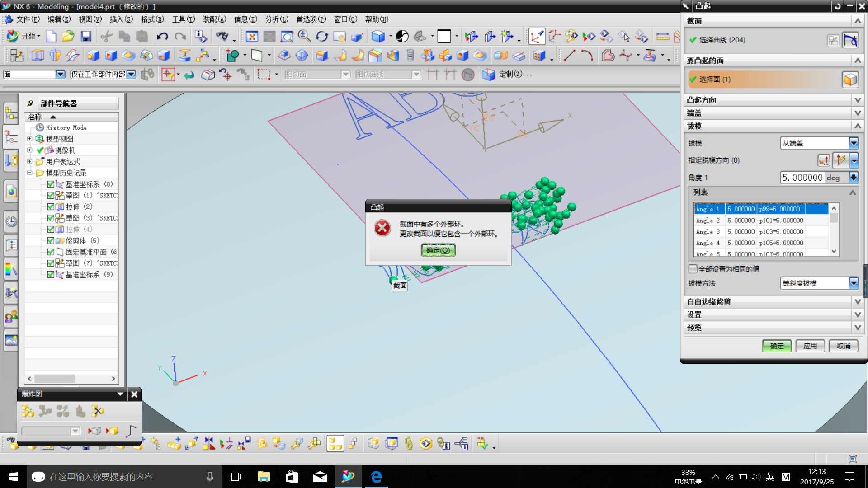The height and width of the screenshot is (488, 868).
Task: Click 确定 in the 凸起 panel
Action: pos(777,346)
